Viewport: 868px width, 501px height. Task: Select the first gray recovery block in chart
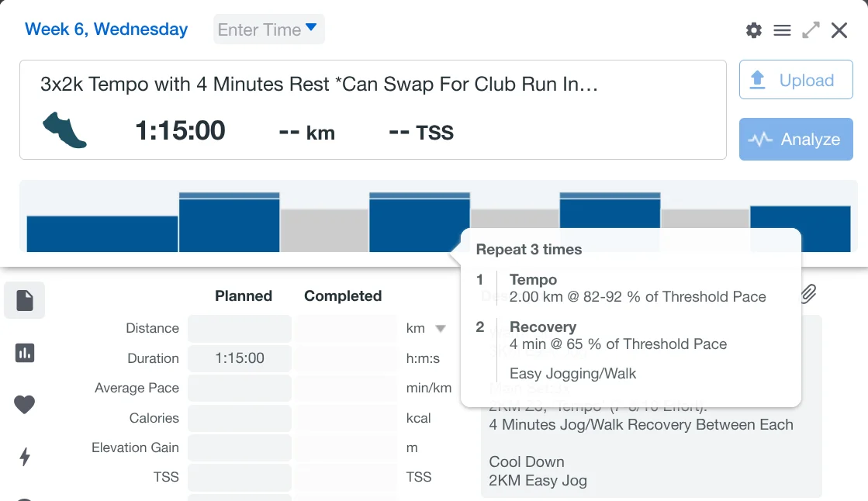click(324, 230)
